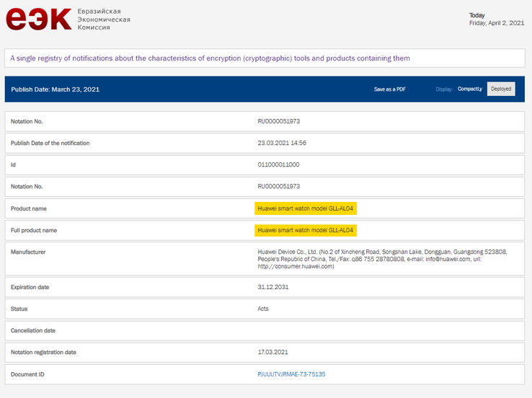532x398 pixels.
Task: Click the Id value 011000011000
Action: pyautogui.click(x=278, y=164)
